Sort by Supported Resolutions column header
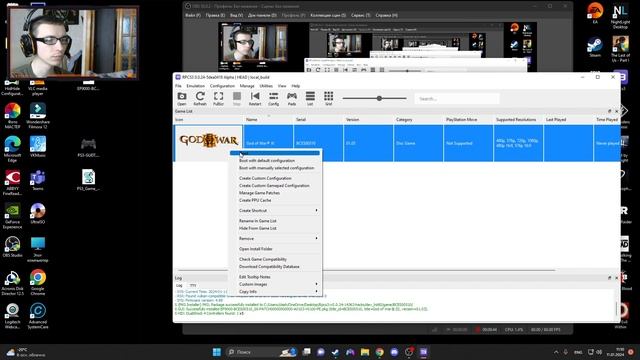The height and width of the screenshot is (360, 640). tap(518, 120)
